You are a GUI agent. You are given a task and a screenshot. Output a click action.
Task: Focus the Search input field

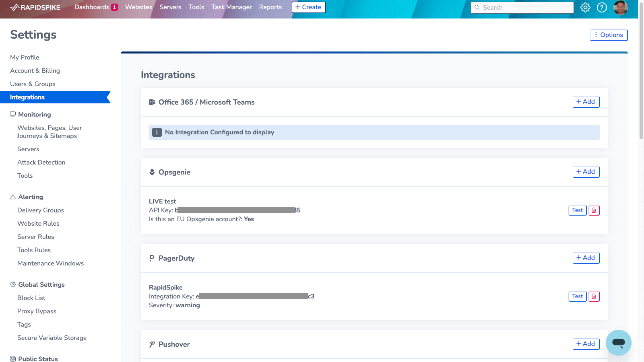[522, 7]
